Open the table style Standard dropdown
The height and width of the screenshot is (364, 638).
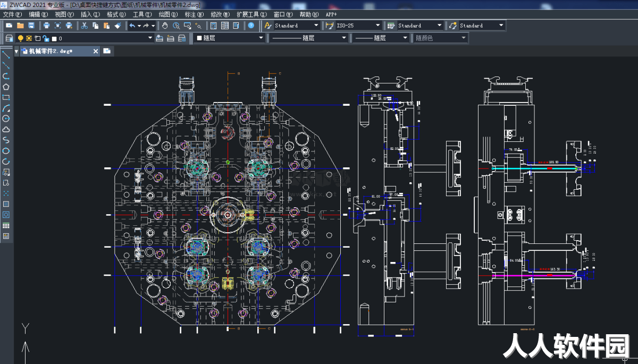point(420,26)
